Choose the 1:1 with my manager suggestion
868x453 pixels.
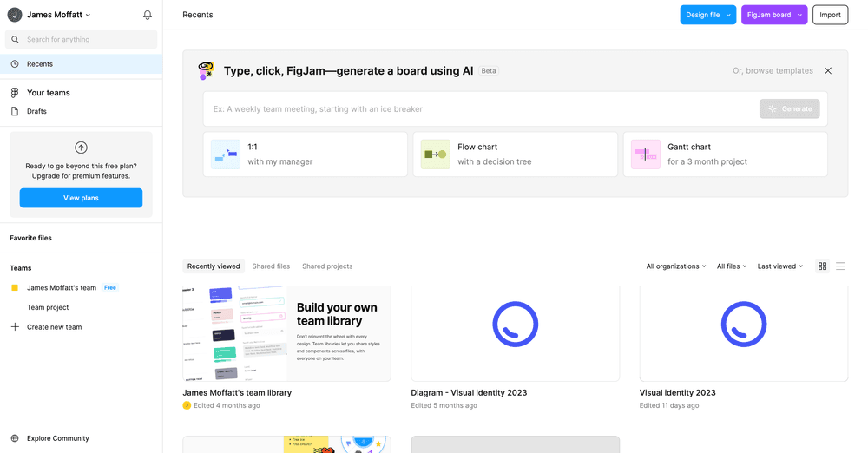point(305,154)
